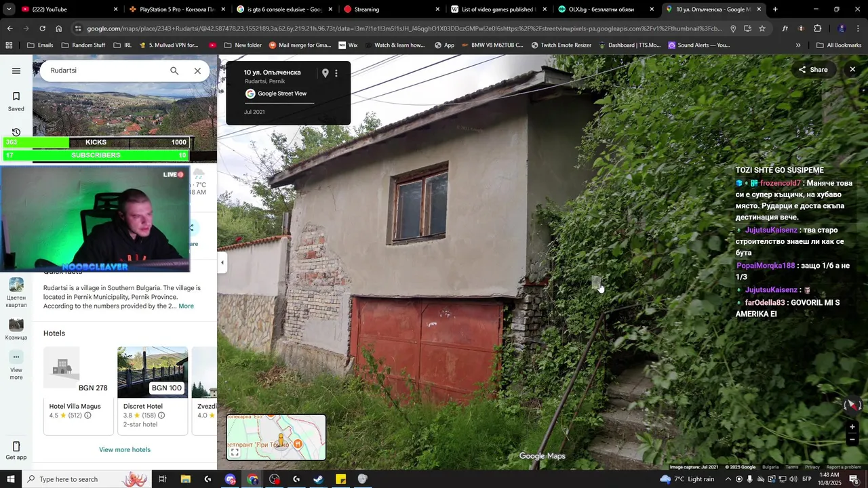The height and width of the screenshot is (488, 868).
Task: Click the info icon beside Hotel Villa Magus reviews
Action: 87,415
